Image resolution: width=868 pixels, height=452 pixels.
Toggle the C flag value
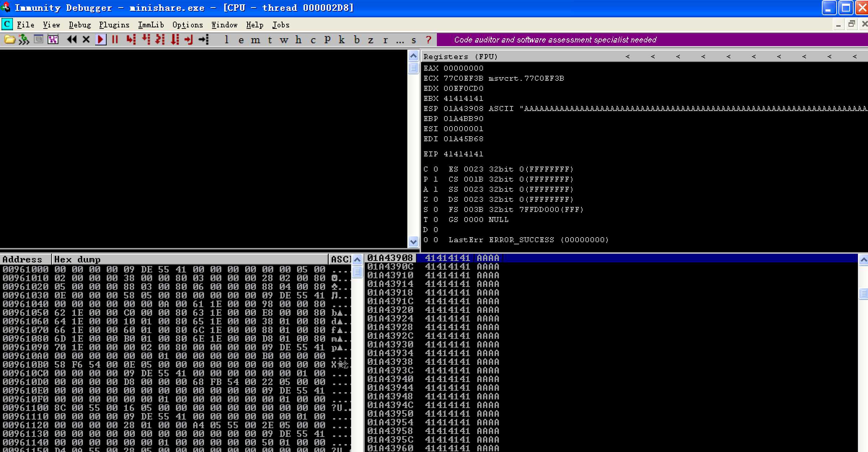pyautogui.click(x=436, y=169)
